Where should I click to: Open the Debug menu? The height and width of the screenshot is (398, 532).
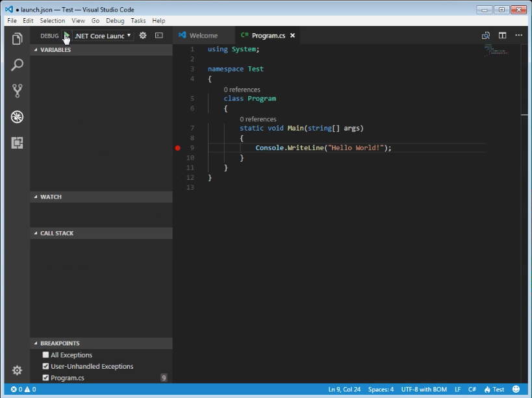click(115, 21)
